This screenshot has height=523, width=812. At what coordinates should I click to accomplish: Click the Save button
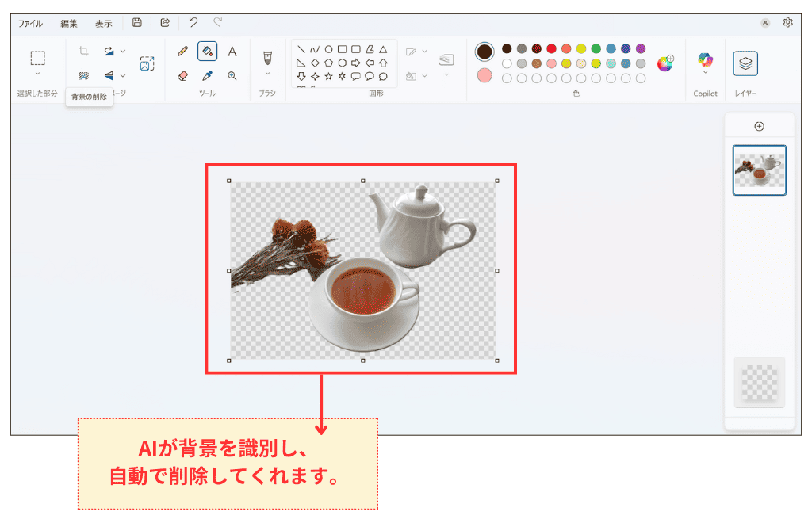tap(136, 23)
